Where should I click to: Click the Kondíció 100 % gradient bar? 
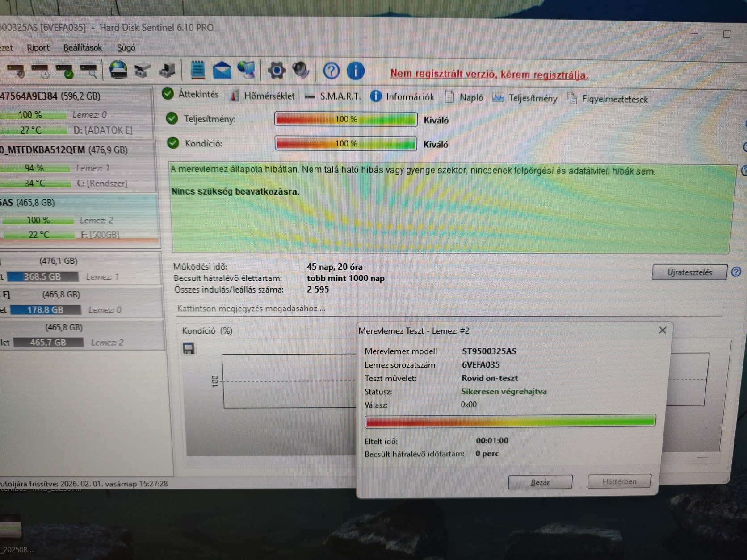(346, 143)
